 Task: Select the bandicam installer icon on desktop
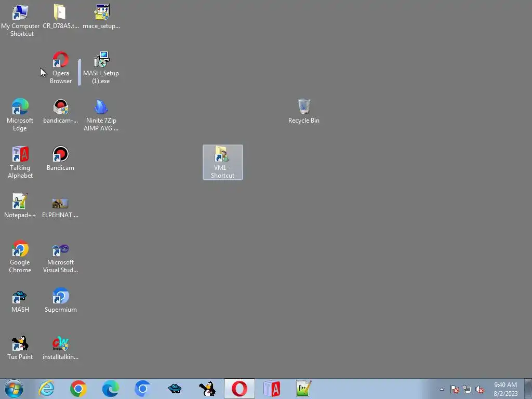pos(60,111)
